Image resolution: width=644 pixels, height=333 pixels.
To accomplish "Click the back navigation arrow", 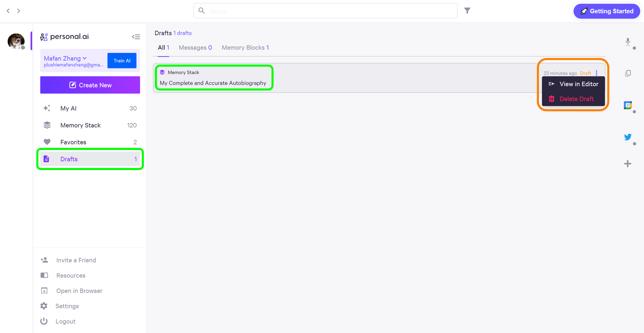I will click(8, 11).
